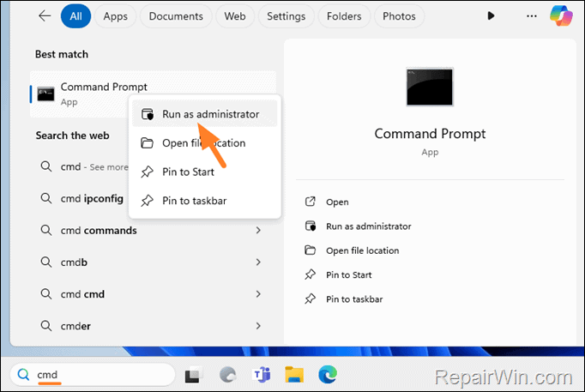Image resolution: width=585 pixels, height=392 pixels.
Task: Open the gray Edge icon on taskbar
Action: coord(227,375)
